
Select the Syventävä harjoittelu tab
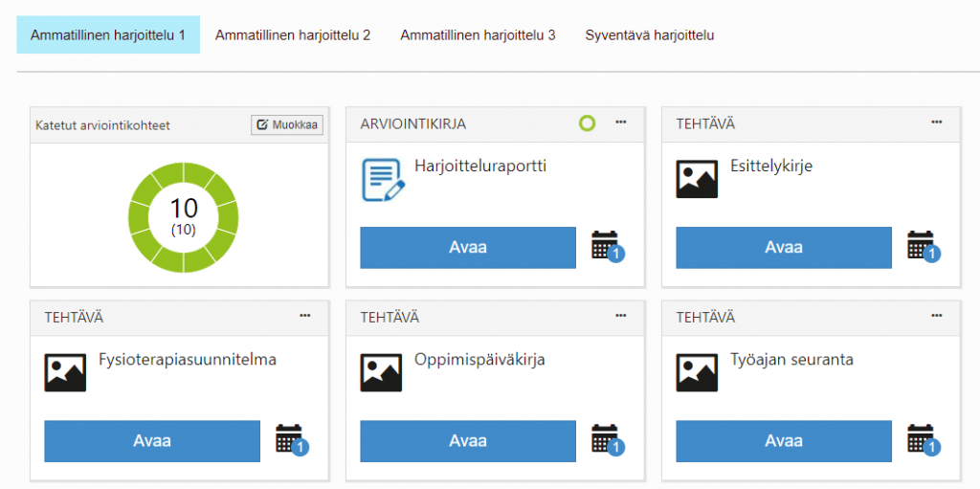[x=650, y=35]
